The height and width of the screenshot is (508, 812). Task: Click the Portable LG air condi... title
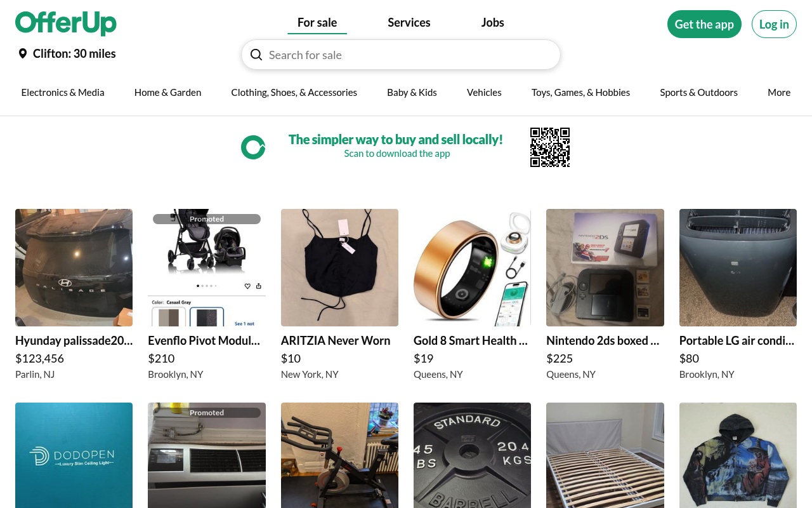(x=737, y=341)
